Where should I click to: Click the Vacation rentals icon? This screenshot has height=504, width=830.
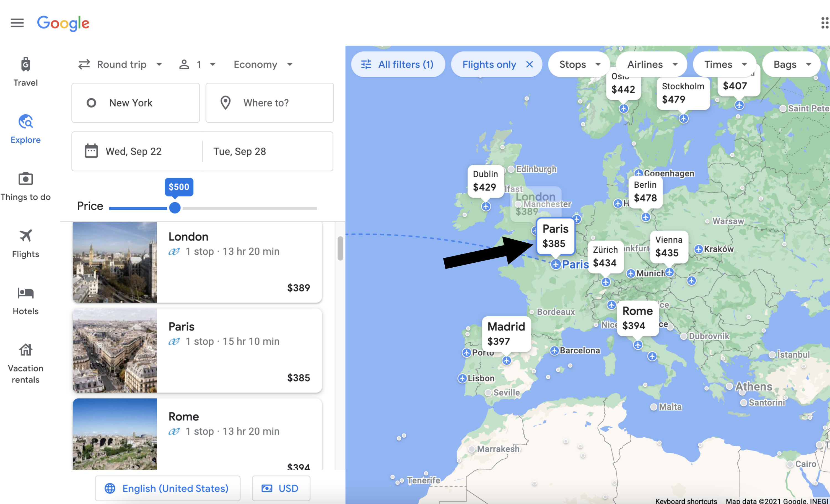[25, 349]
